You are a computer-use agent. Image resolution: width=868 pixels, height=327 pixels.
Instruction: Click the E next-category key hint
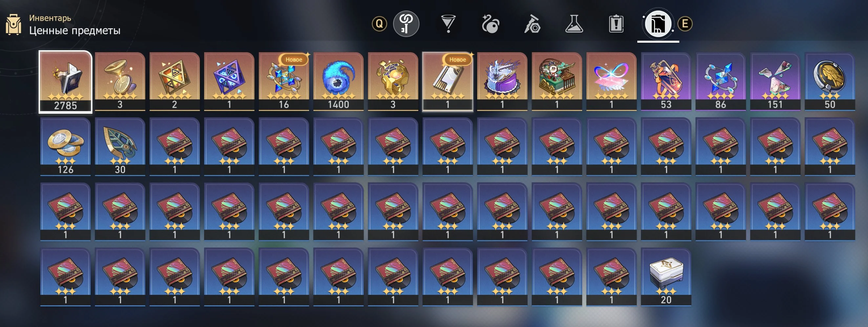[x=685, y=24]
